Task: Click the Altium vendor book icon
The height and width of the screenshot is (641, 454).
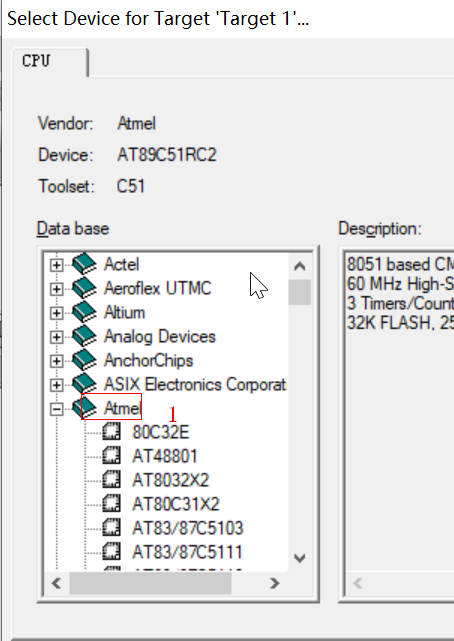Action: click(x=85, y=312)
